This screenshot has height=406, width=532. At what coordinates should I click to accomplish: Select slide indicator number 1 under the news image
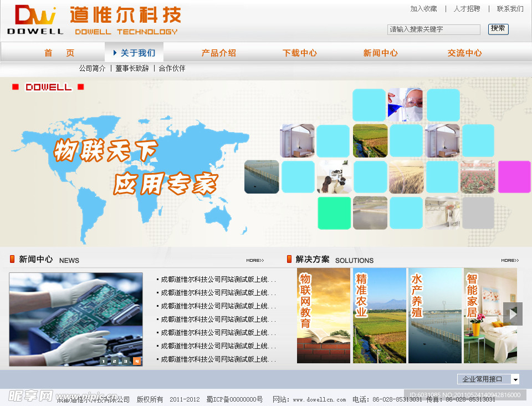103,361
